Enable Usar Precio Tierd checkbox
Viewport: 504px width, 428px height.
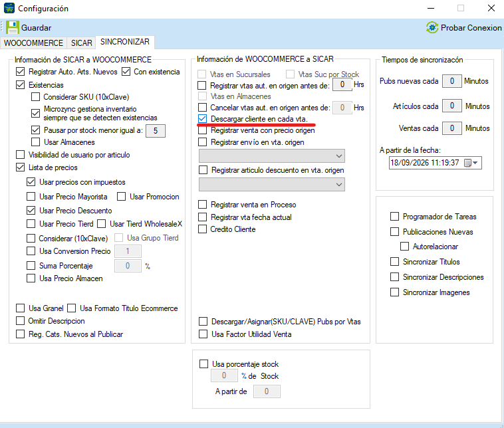click(31, 224)
